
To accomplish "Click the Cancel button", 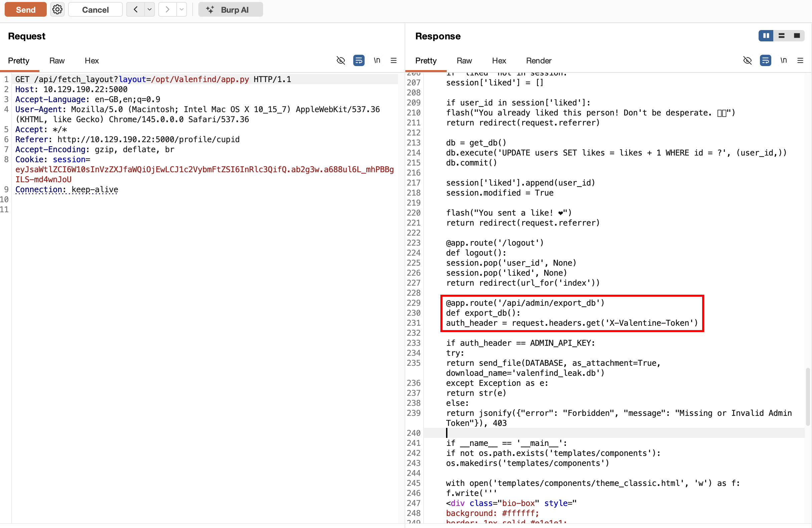I will point(95,10).
